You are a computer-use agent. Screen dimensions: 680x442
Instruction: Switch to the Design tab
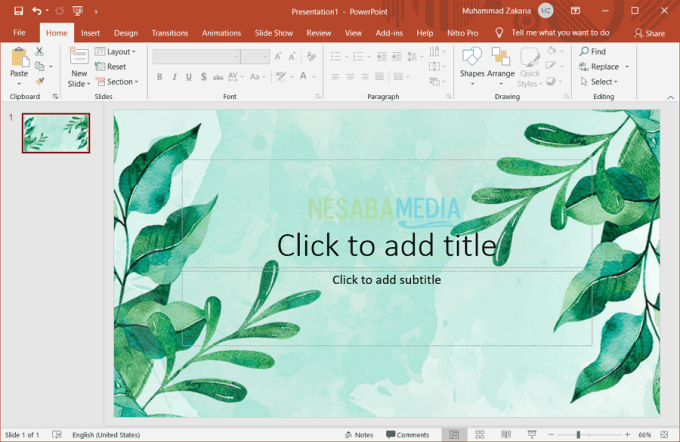(126, 33)
